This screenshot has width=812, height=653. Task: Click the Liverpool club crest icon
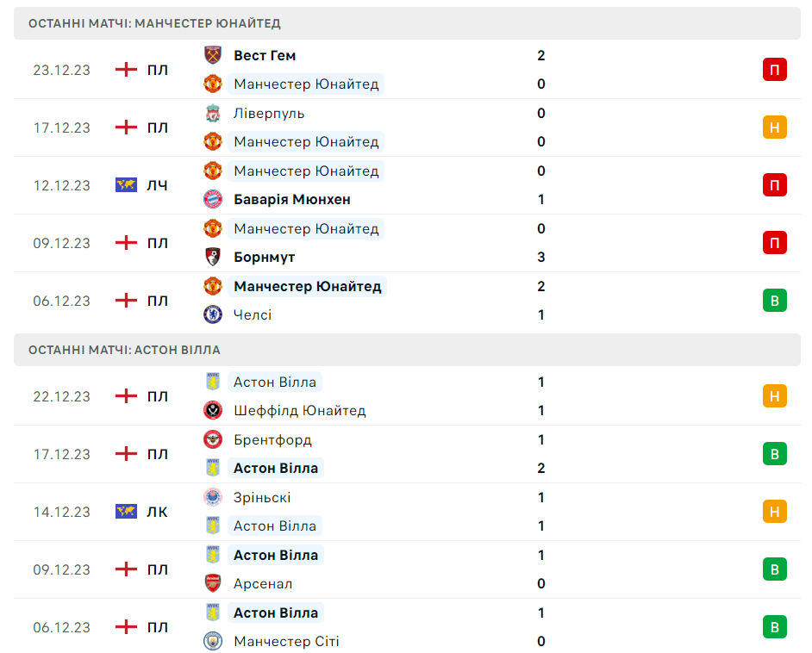click(213, 113)
